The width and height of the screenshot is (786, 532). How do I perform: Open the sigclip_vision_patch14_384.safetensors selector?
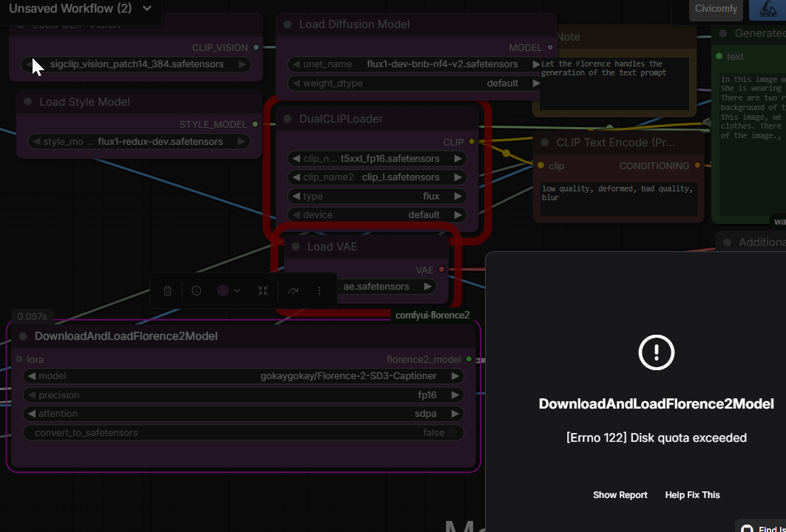(136, 64)
